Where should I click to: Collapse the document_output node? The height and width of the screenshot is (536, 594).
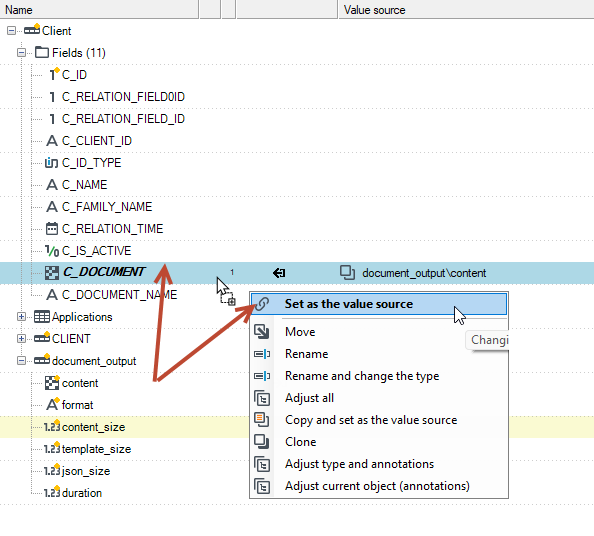click(x=22, y=361)
